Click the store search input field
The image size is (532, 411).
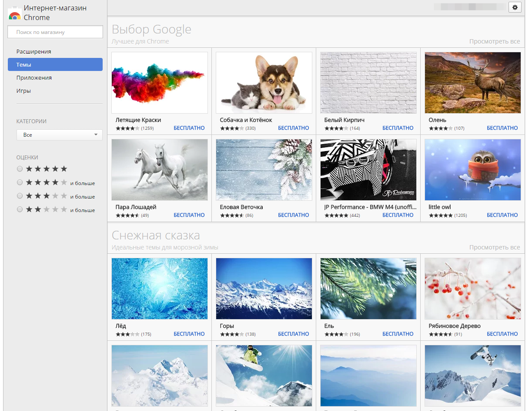tap(55, 32)
